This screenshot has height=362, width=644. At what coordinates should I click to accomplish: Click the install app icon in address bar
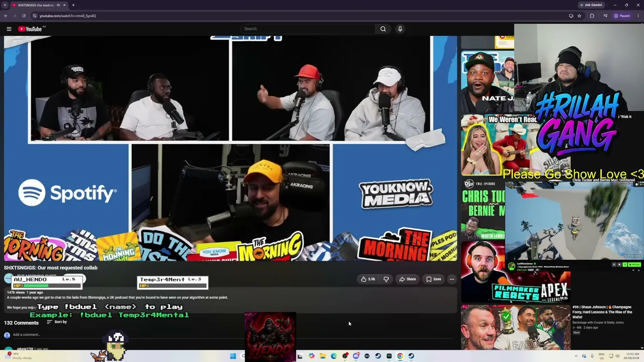click(x=571, y=16)
